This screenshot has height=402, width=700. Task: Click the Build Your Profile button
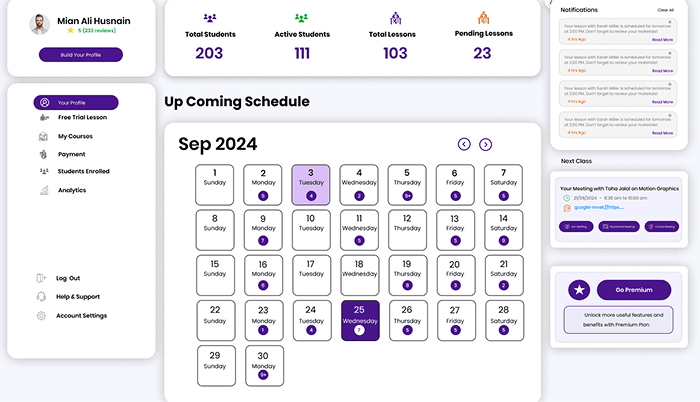pos(81,54)
